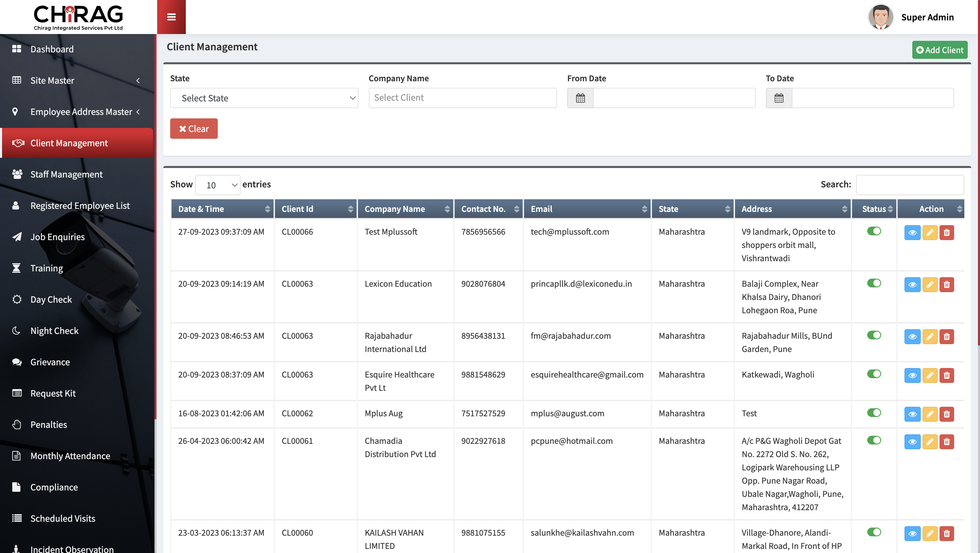Toggle status for Rajabahadur International Ltd
Viewport: 980px width, 553px height.
click(874, 335)
